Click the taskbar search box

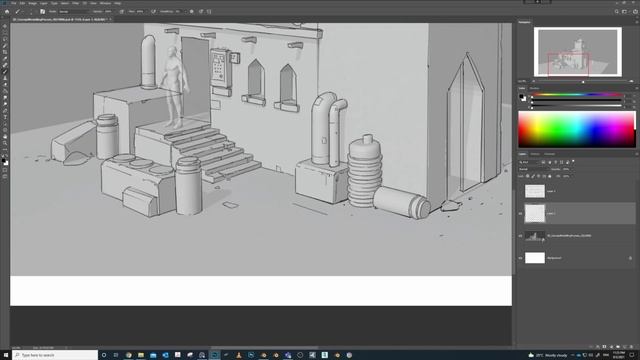pos(55,355)
